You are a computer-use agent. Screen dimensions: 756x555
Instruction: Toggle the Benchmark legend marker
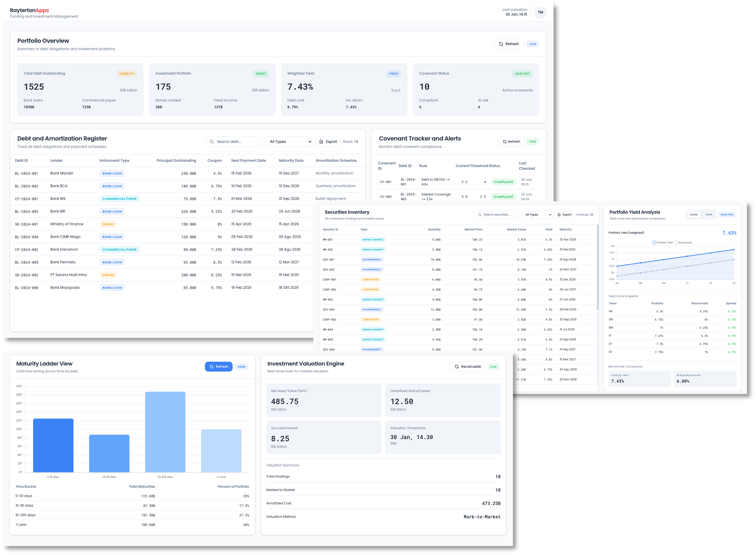(x=676, y=243)
